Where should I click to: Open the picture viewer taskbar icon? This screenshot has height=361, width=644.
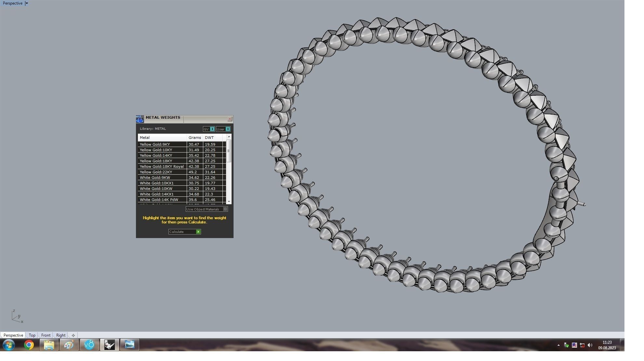click(x=130, y=345)
